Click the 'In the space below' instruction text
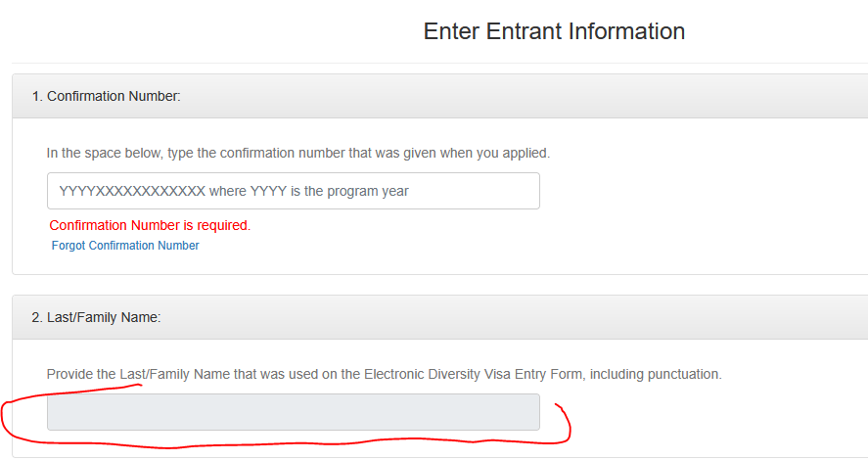Image resolution: width=868 pixels, height=461 pixels. pyautogui.click(x=298, y=153)
